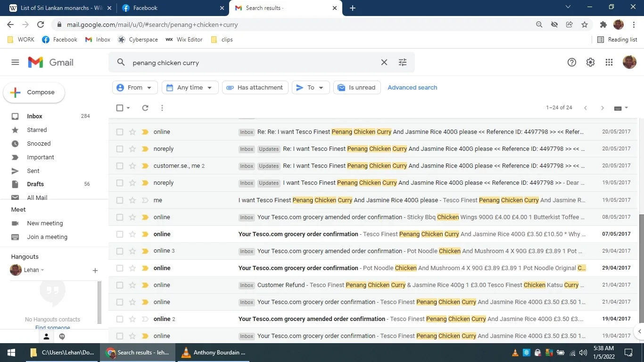Screen dimensions: 644x362
Task: Open Gmail settings gear
Action: coord(590,62)
